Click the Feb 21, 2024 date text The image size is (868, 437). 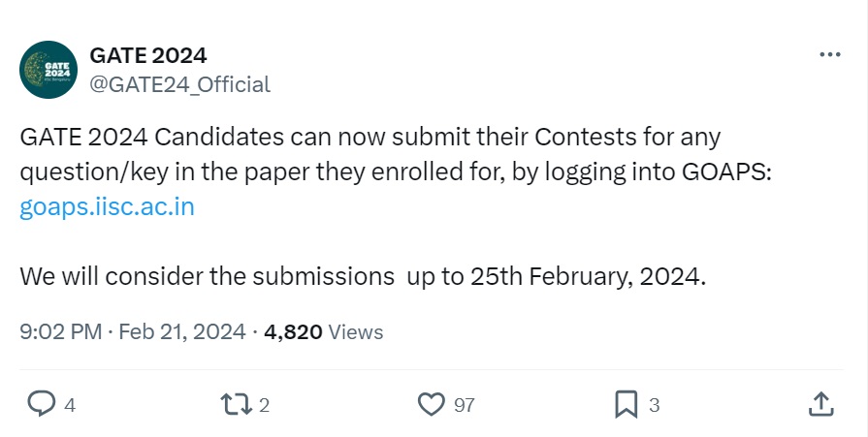pos(181,332)
